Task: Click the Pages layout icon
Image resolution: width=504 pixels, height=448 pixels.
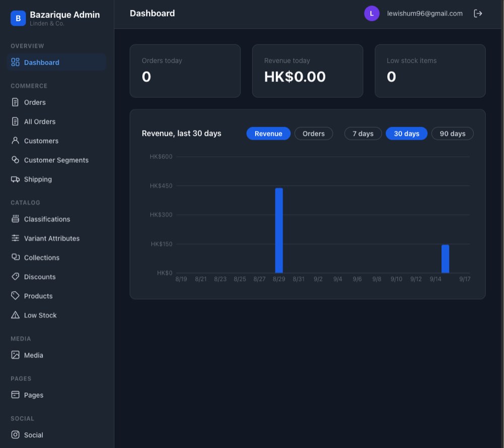Action: [x=15, y=395]
